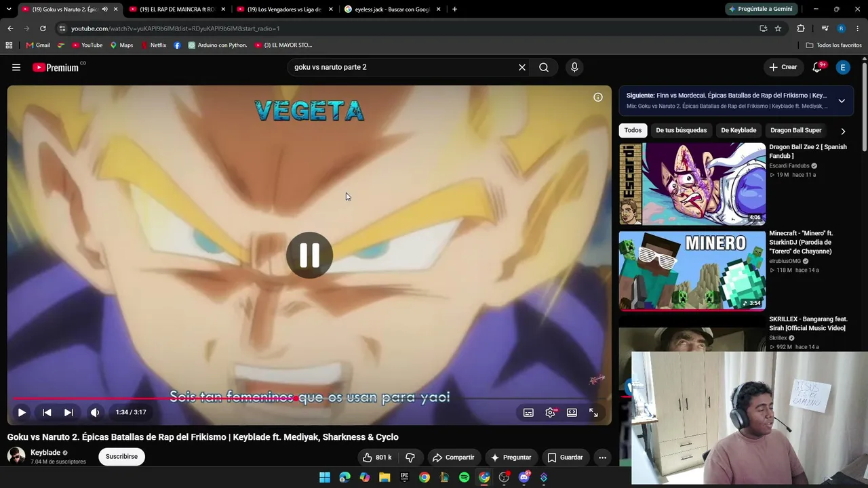The width and height of the screenshot is (868, 488).
Task: Launch Spotify from the taskbar
Action: (x=464, y=477)
